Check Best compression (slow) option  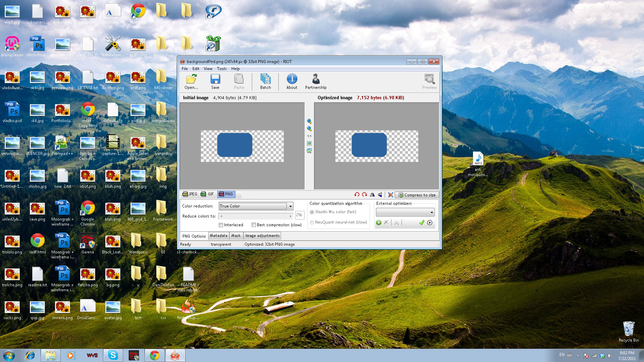(x=254, y=225)
